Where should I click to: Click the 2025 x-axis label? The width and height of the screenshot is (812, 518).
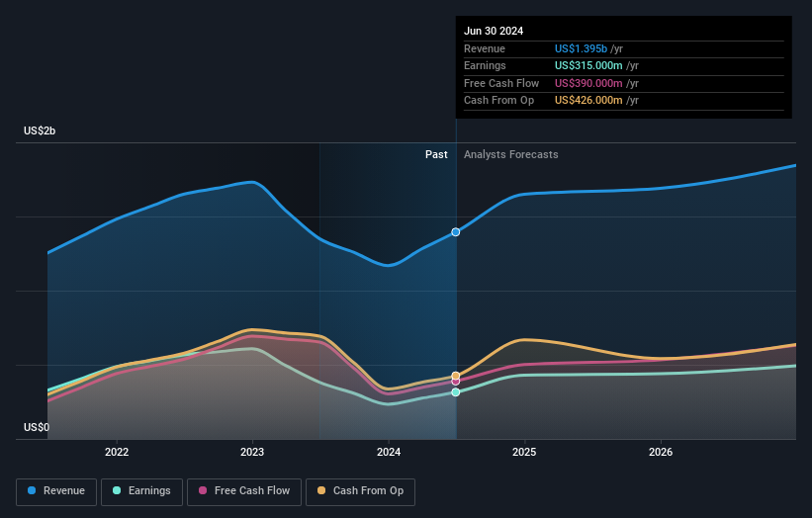pos(524,453)
